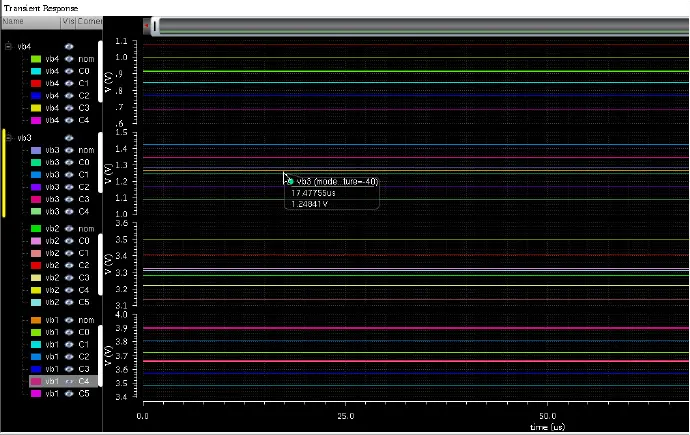
Task: Toggle visibility of vb3 group
Action: click(x=69, y=138)
